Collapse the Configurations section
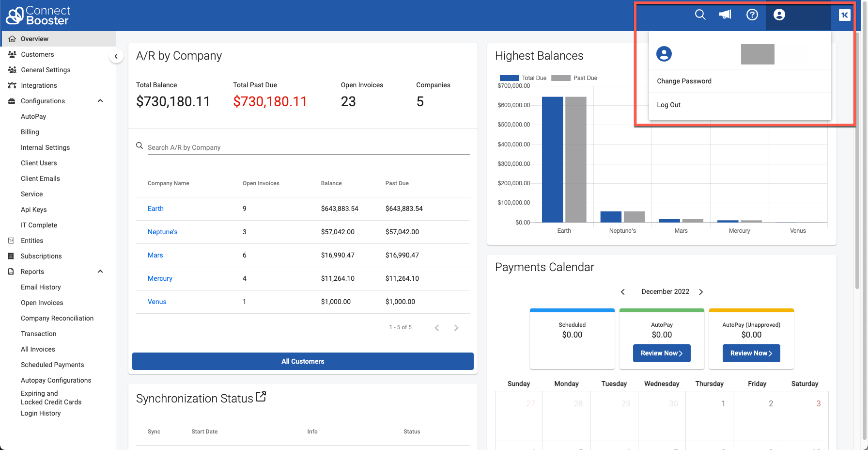The width and height of the screenshot is (868, 450). [100, 101]
